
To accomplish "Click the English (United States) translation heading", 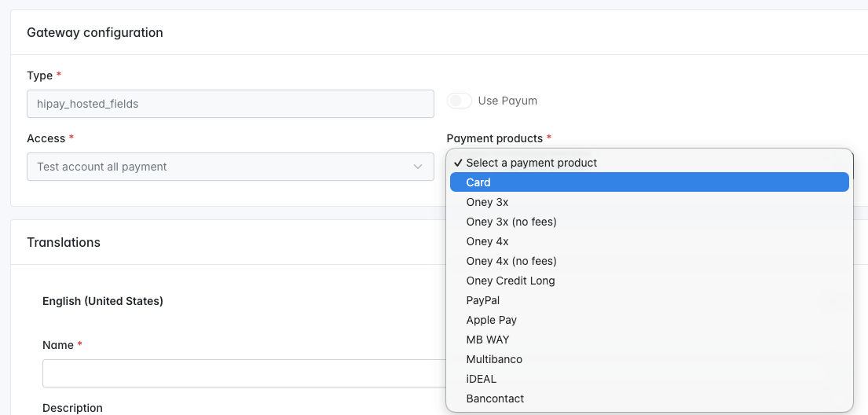I will click(x=103, y=301).
